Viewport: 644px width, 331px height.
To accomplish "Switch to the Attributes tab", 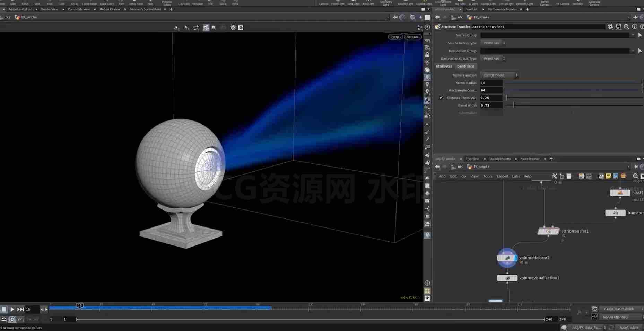I will click(444, 66).
